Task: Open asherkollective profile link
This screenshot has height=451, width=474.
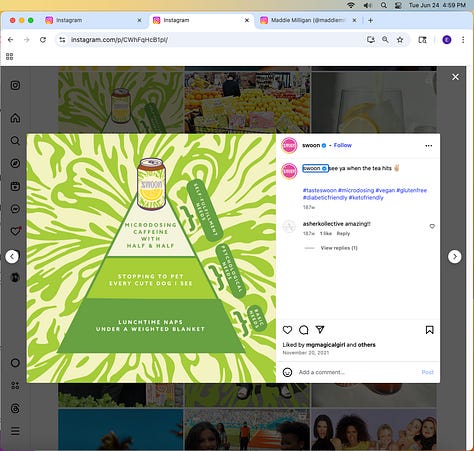Action: [x=323, y=224]
